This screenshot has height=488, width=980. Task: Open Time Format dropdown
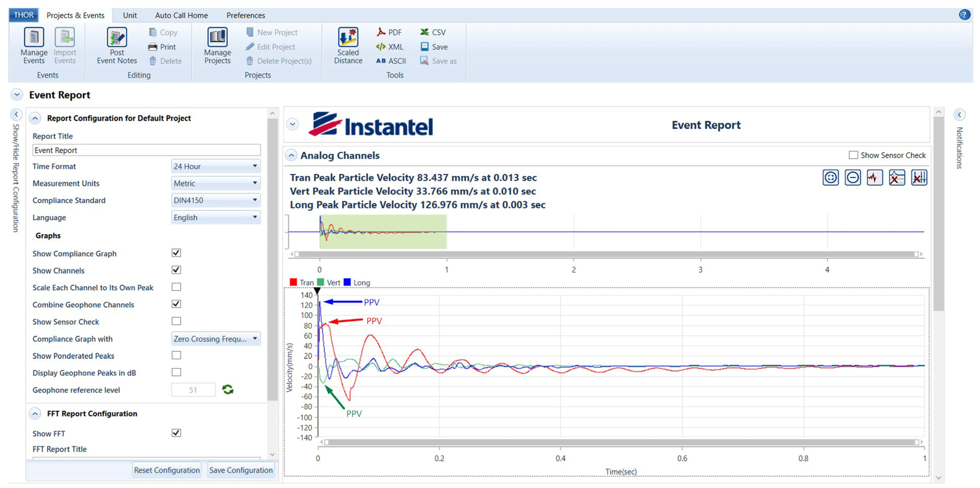click(x=216, y=166)
